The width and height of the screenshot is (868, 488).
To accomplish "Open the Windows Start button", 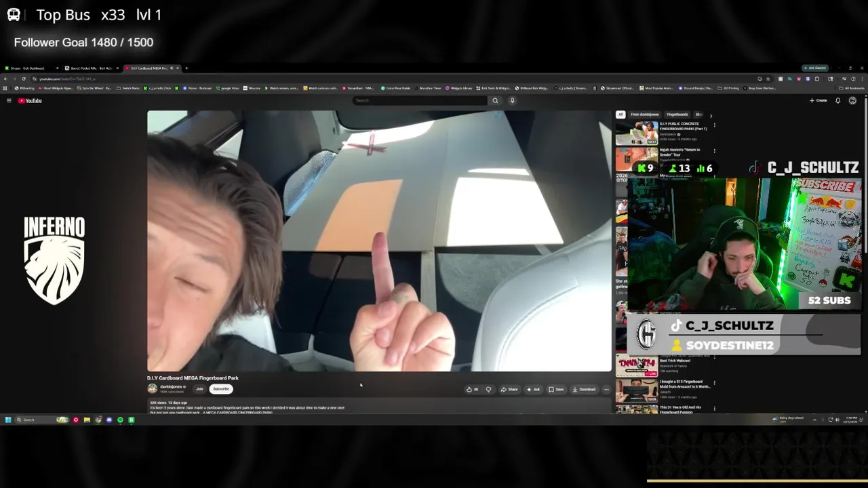I will point(8,420).
